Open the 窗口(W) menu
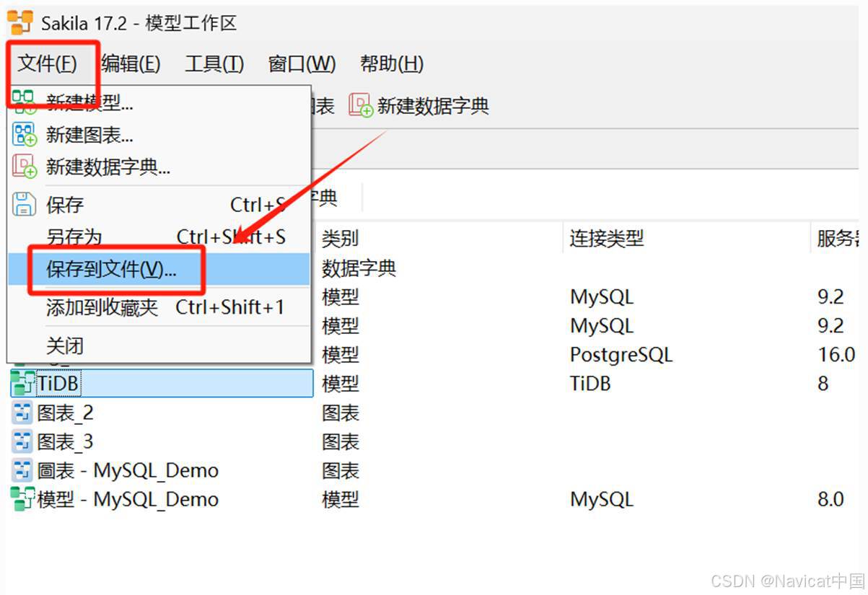Viewport: 868px width, 595px height. point(302,63)
